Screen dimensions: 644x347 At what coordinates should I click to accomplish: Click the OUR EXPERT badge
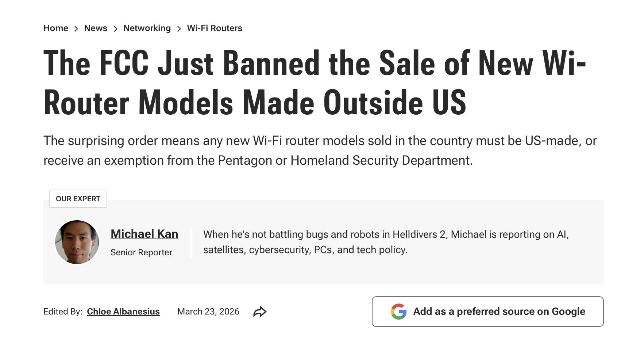point(78,199)
